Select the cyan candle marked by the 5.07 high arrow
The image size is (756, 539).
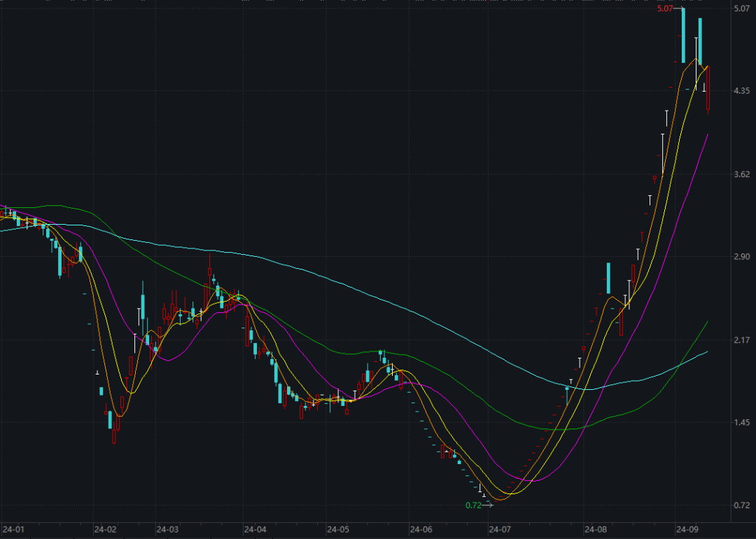click(683, 36)
